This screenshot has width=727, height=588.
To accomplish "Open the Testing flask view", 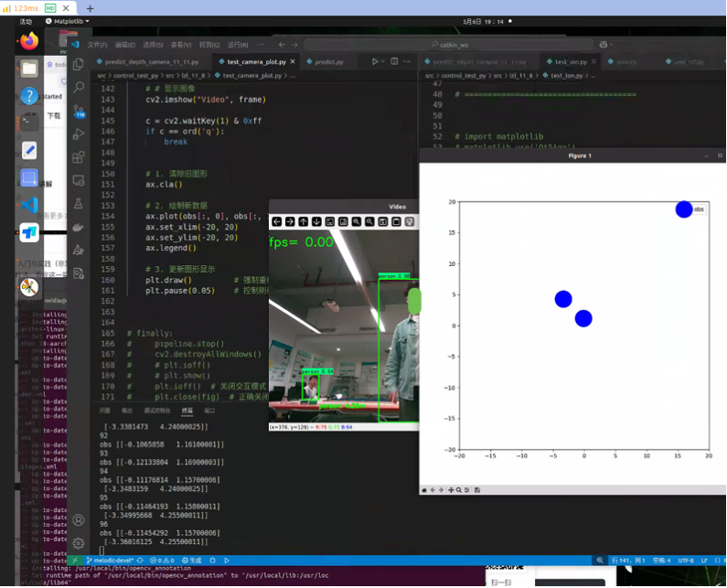I will coord(79,204).
